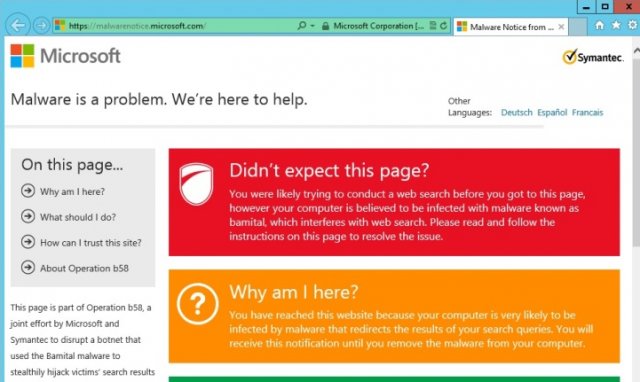The image size is (640, 382).
Task: Click the On this page... heading
Action: coord(72,164)
